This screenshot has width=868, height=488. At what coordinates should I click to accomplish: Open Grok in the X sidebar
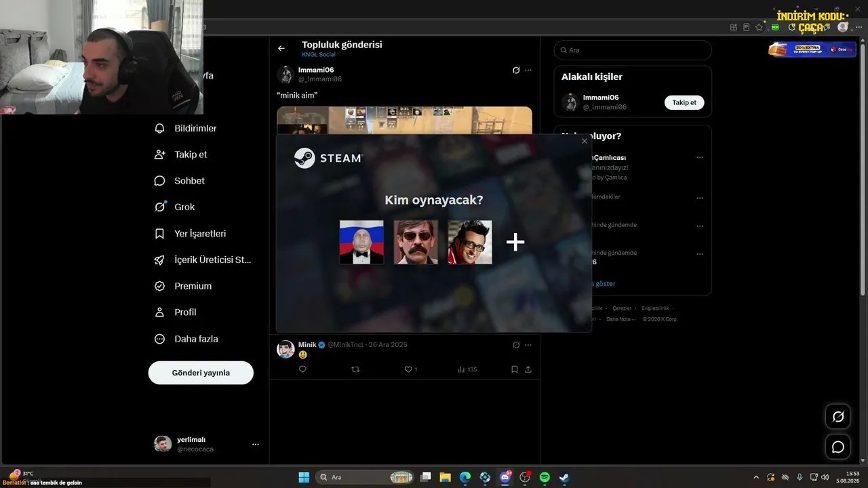click(x=175, y=207)
